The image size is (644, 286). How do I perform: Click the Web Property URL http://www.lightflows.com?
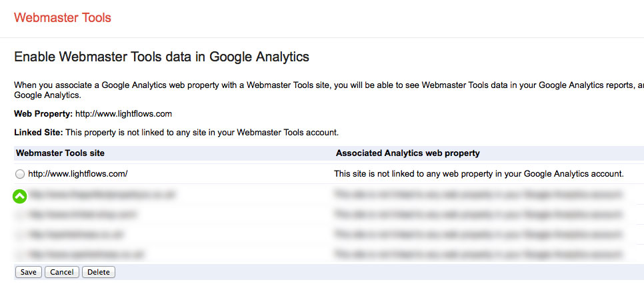tap(123, 114)
